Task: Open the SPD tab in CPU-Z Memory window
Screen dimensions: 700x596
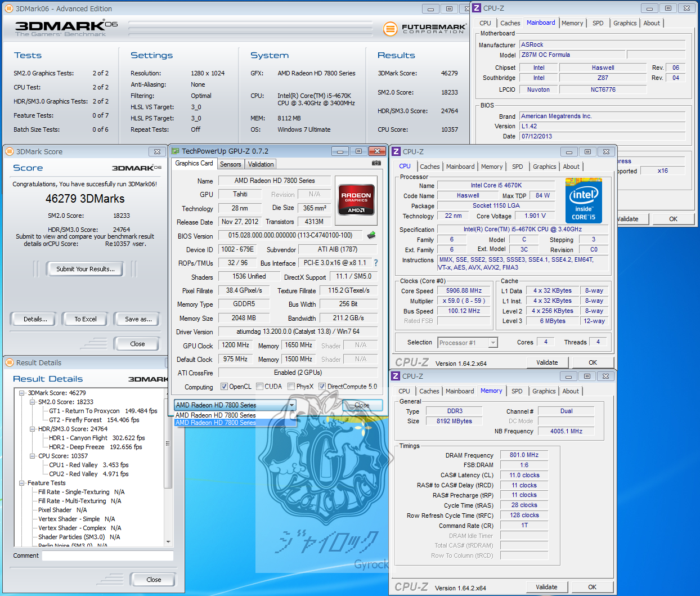Action: click(x=517, y=391)
